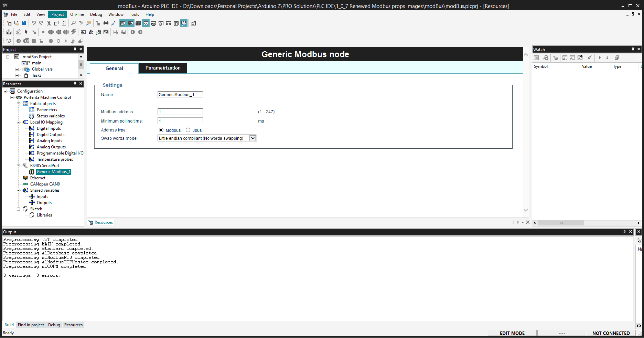Click the Find magnifier icon
This screenshot has width=644, height=338.
point(73,23)
